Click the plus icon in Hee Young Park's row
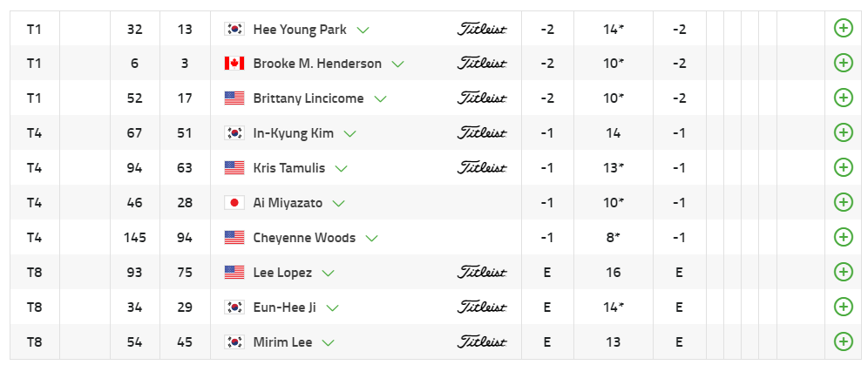Image resolution: width=868 pixels, height=365 pixels. point(843,29)
